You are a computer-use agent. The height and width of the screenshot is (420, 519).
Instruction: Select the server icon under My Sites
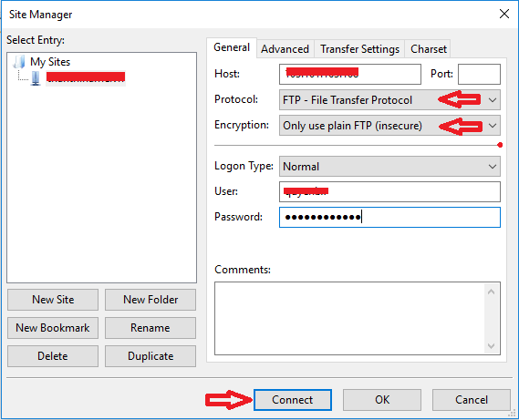coord(36,78)
